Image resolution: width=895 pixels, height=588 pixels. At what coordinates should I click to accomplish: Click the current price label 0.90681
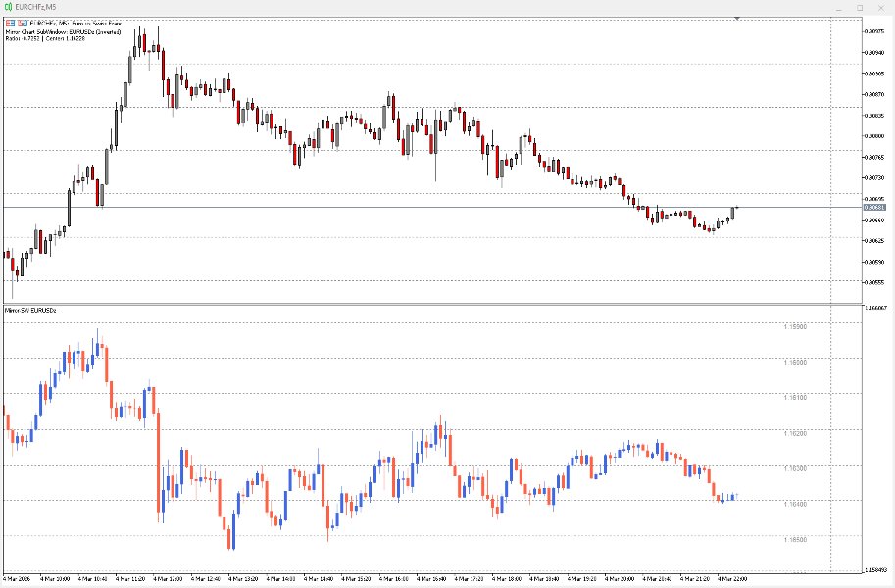[x=873, y=207]
